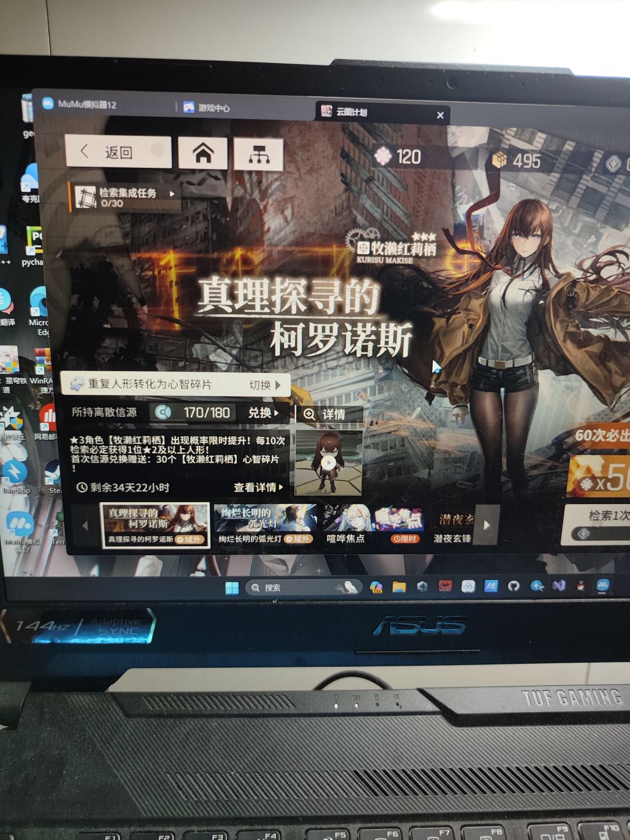Open the Microsoft Edge desktop shortcut
Image resolution: width=630 pixels, height=840 pixels.
click(39, 310)
